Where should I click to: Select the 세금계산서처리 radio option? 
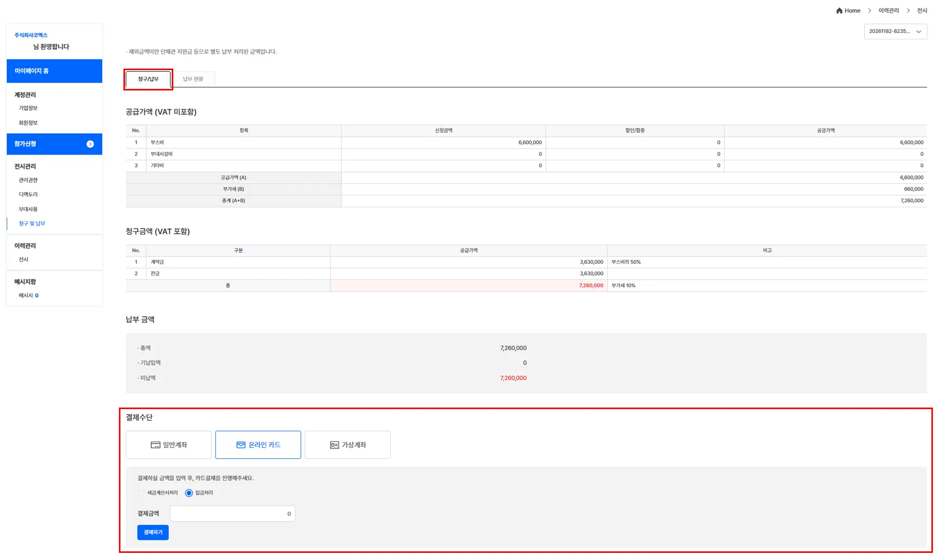click(141, 493)
